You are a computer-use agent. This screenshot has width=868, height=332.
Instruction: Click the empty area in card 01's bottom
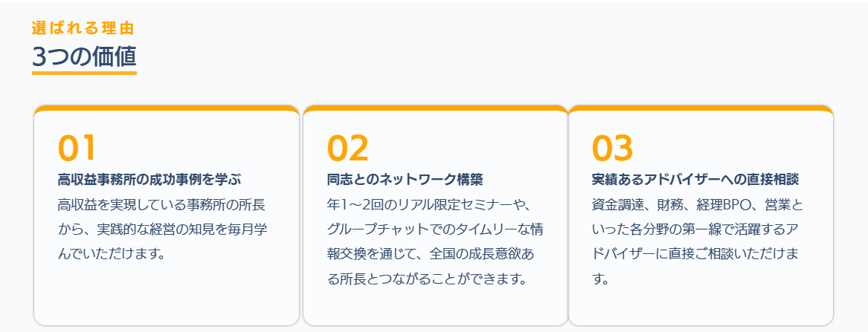tap(167, 297)
